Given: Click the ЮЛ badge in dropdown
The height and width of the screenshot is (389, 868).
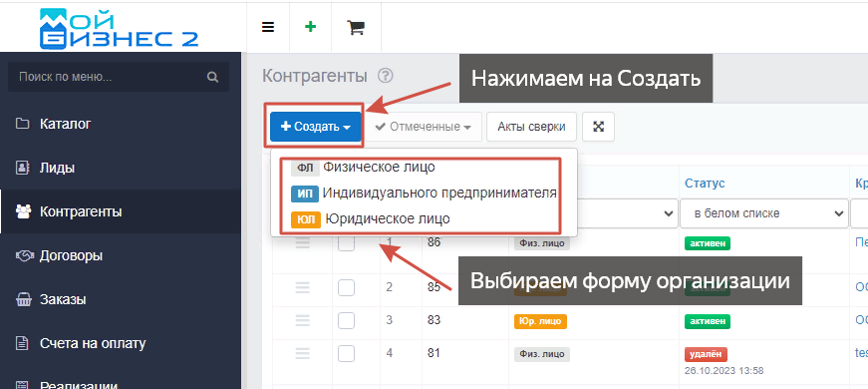Looking at the screenshot, I should point(306,219).
